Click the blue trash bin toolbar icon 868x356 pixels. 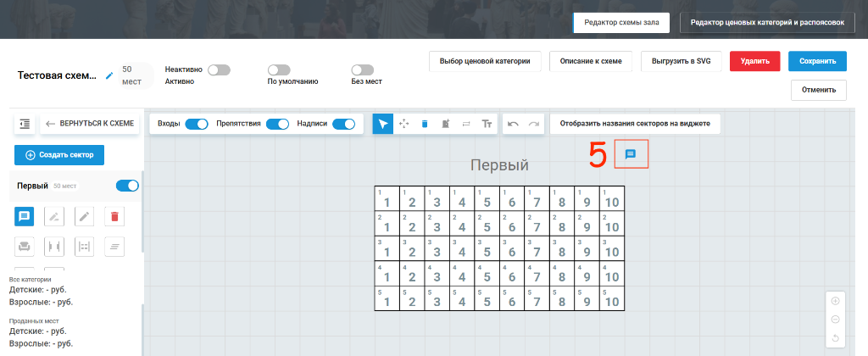[425, 124]
